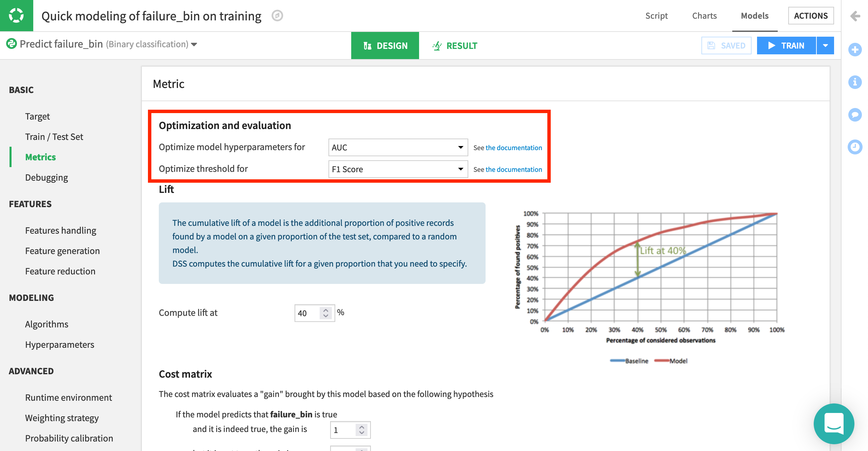This screenshot has width=868, height=451.
Task: Expand the Predict failure_bin selector caret
Action: (x=194, y=44)
